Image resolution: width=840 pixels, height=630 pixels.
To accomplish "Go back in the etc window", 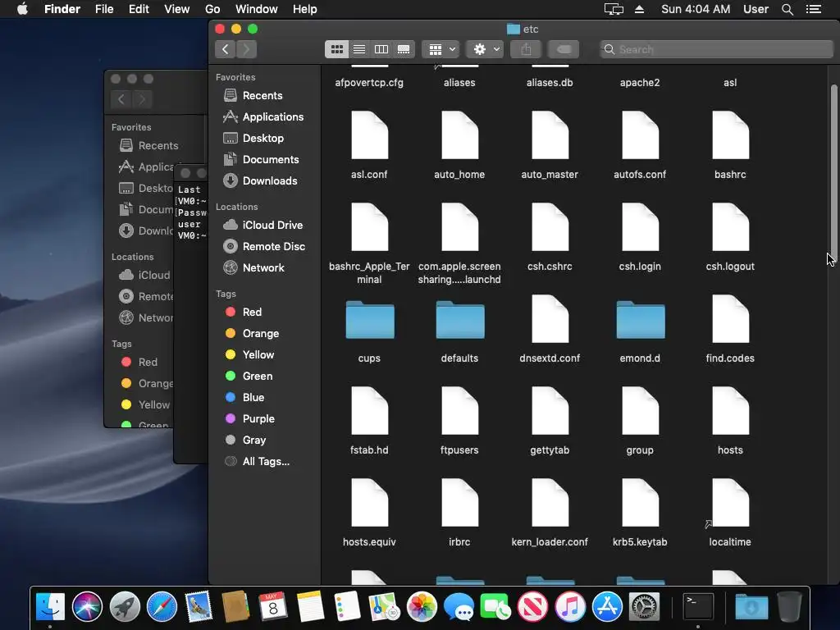I will tap(226, 49).
